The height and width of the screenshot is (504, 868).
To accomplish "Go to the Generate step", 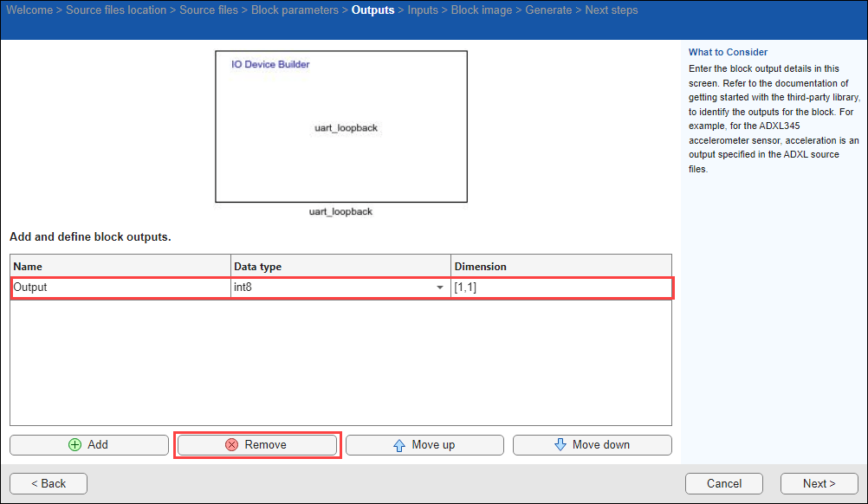I will tap(548, 10).
